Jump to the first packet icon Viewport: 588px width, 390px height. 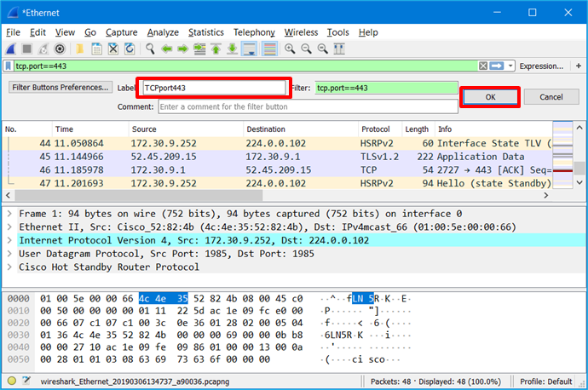pos(216,49)
